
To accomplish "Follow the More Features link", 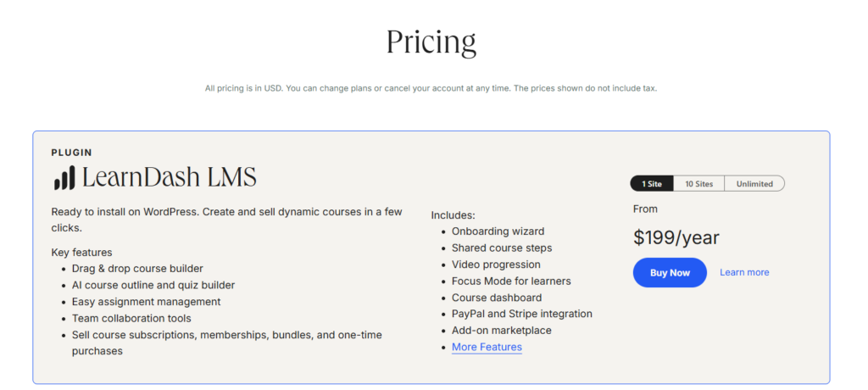I will coord(487,348).
